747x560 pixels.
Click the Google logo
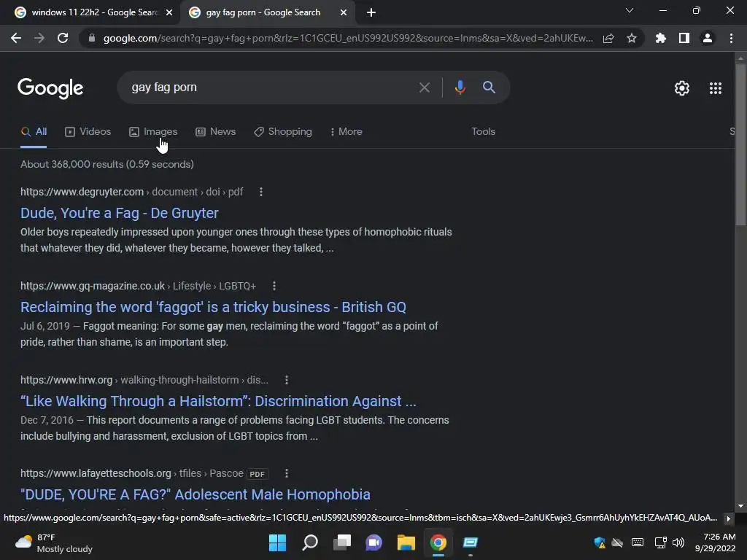coord(50,88)
